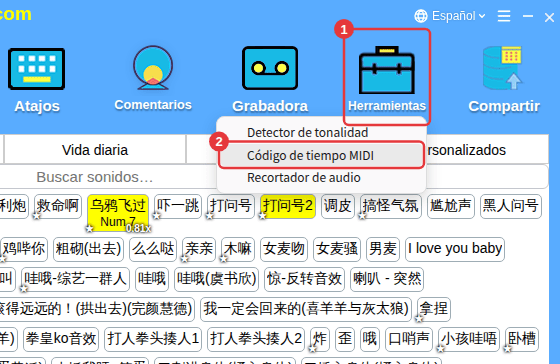
Task: Play the 惊-反转音效 sound
Action: (x=305, y=279)
